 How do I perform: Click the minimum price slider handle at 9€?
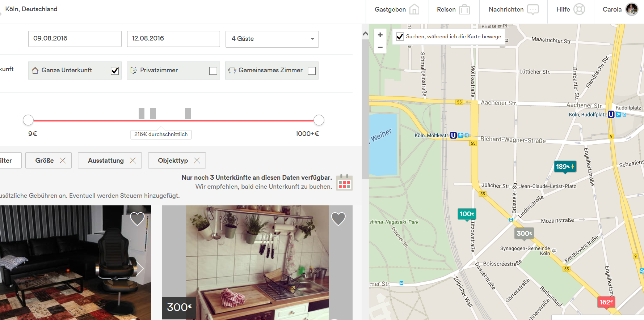[28, 120]
